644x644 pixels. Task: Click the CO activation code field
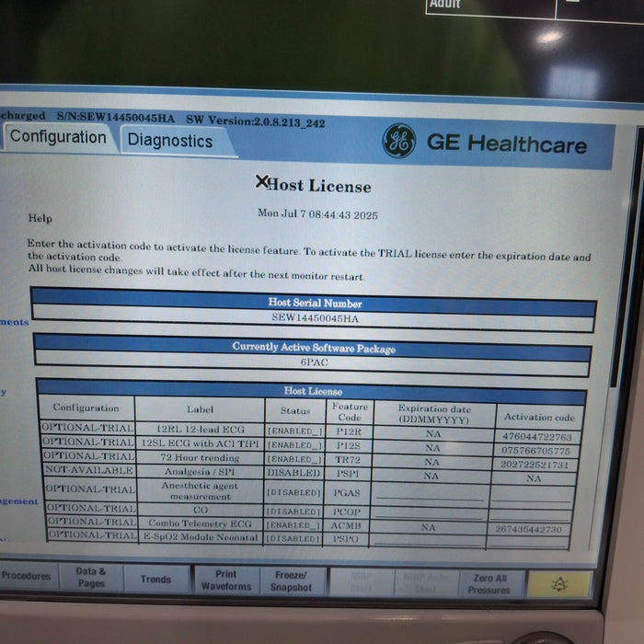pos(530,514)
